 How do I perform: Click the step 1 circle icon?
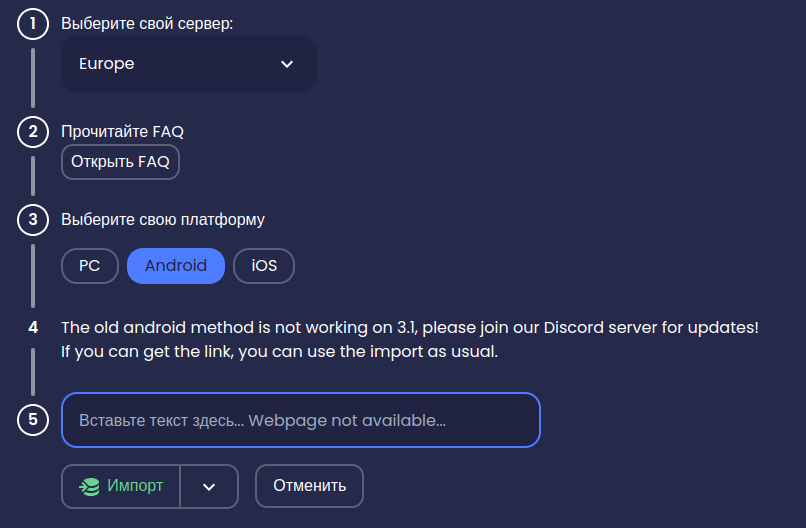pyautogui.click(x=33, y=24)
